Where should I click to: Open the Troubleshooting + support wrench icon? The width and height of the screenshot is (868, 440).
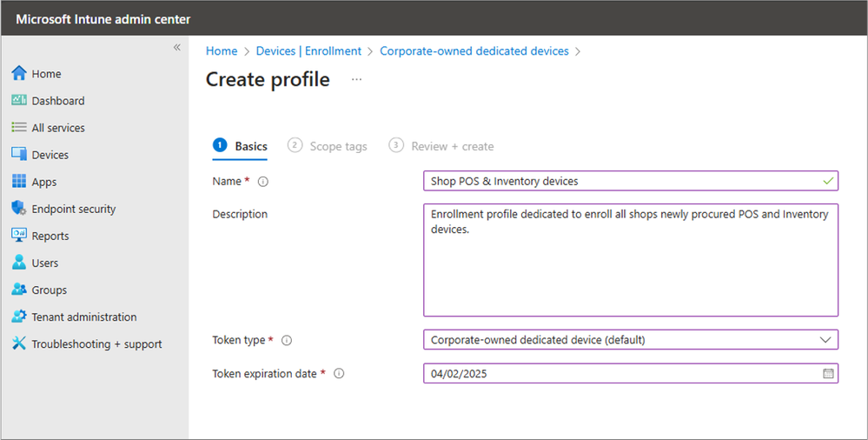pos(19,343)
